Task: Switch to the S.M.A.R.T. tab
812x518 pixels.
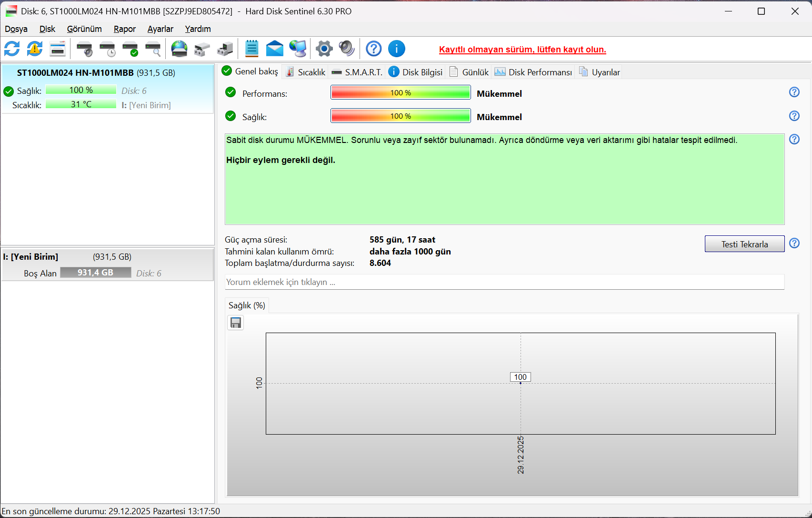Action: (357, 72)
